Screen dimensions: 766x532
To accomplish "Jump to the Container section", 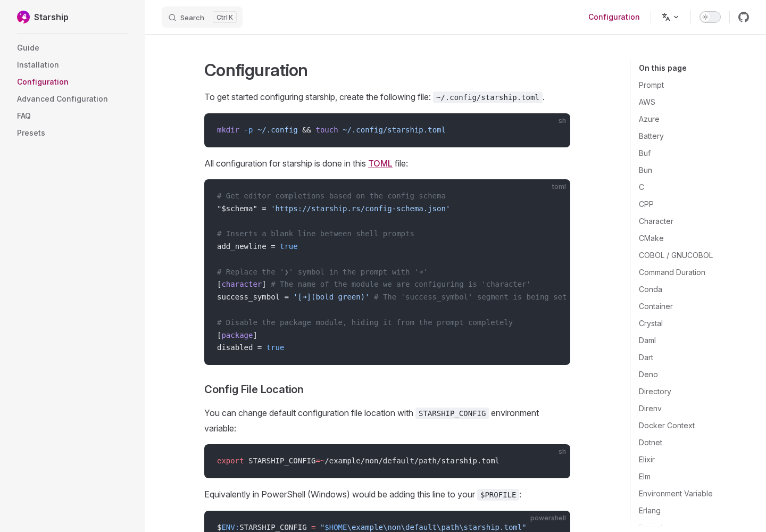I will (656, 306).
